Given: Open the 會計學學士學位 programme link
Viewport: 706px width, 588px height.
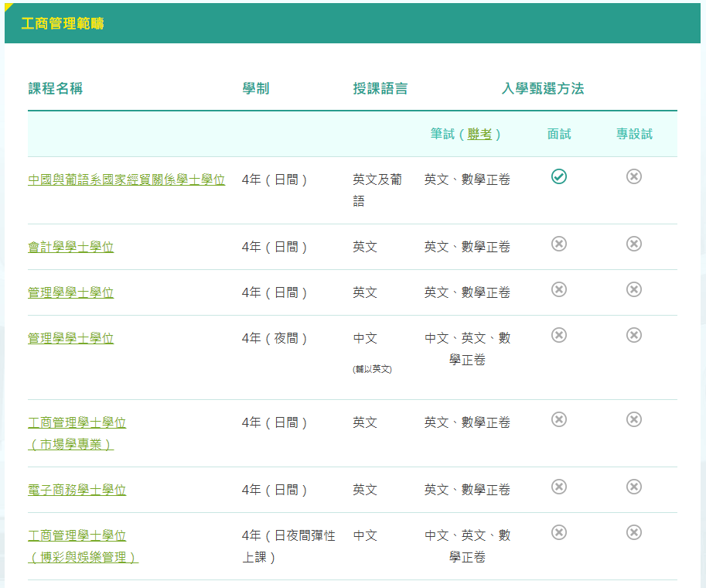Looking at the screenshot, I should click(70, 247).
